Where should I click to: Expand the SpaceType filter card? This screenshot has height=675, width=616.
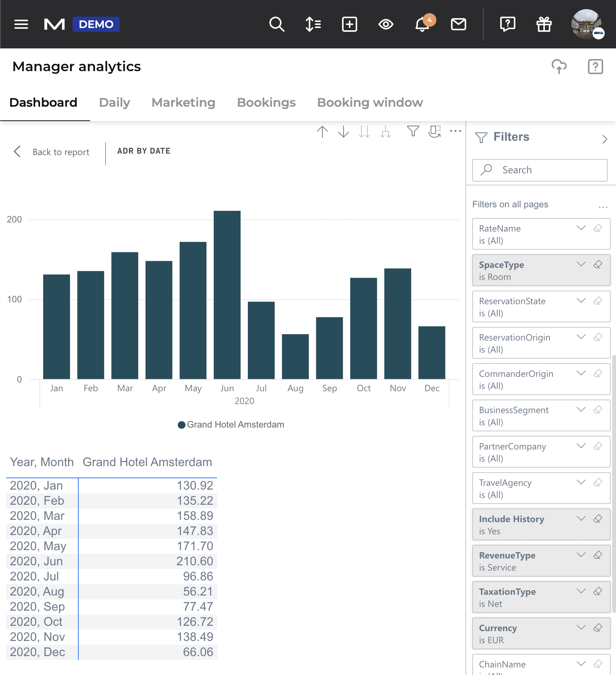(581, 264)
